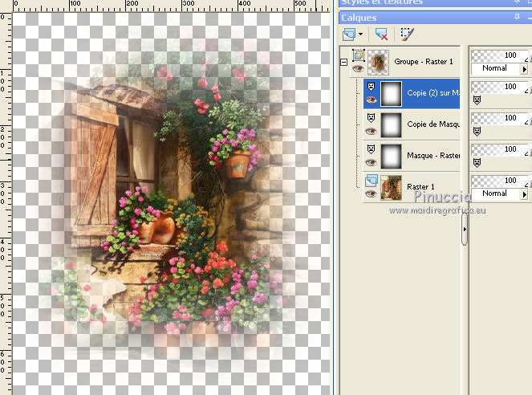Click the Delete Layer icon
This screenshot has width=532, height=395.
[x=381, y=35]
